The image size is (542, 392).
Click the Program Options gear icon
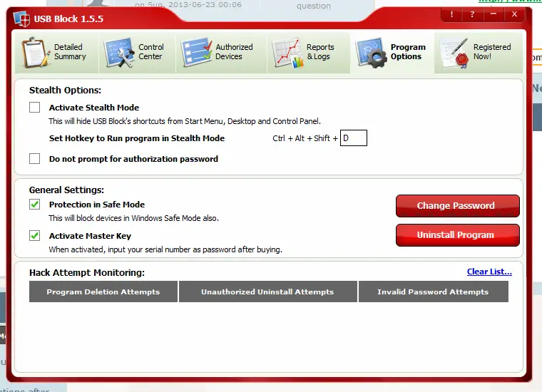[x=372, y=53]
